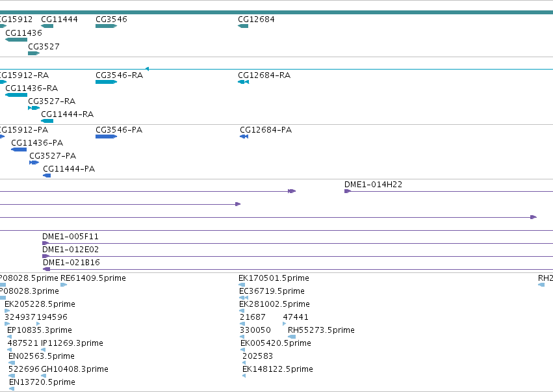This screenshot has height=392, width=553.
Task: Select the DME1-012E02 clone label
Action: (71, 250)
